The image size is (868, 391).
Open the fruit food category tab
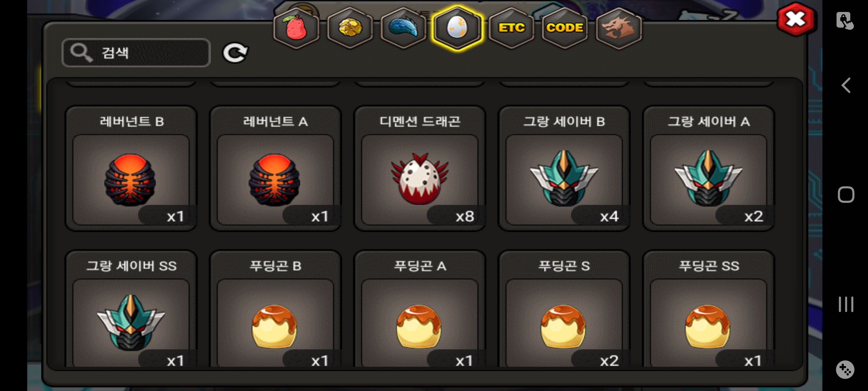(x=296, y=28)
